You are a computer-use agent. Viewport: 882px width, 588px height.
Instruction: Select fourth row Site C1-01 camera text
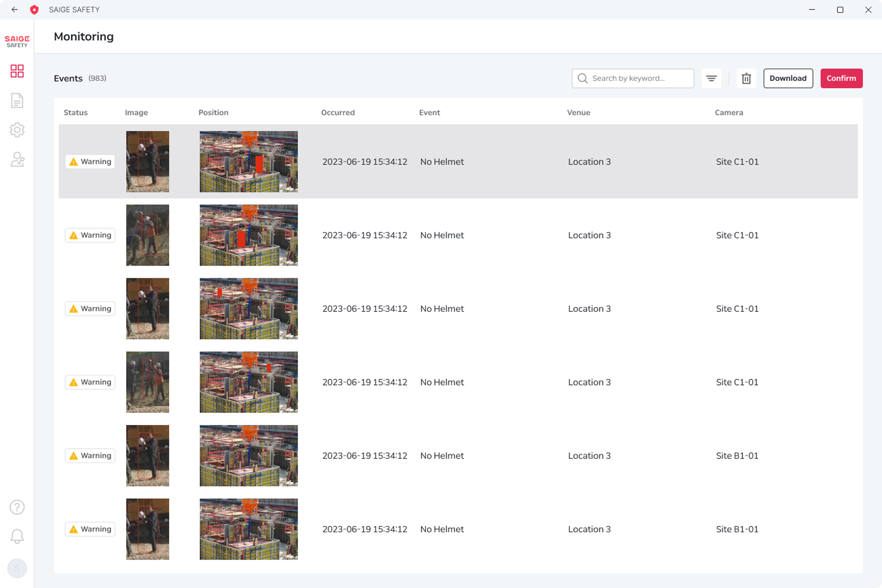point(737,382)
